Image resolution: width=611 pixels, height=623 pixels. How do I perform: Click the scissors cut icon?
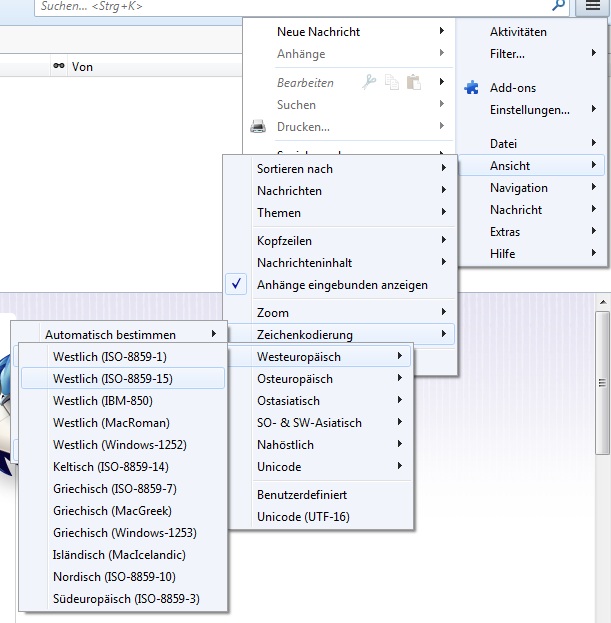click(x=370, y=83)
